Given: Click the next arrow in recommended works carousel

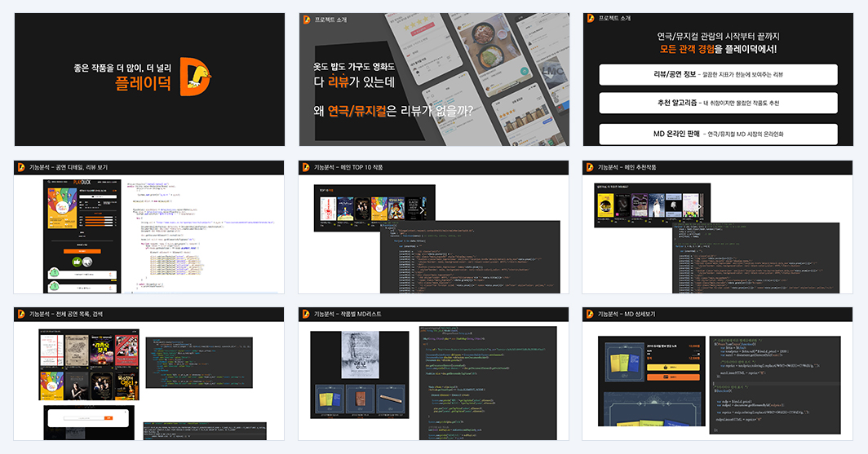Looking at the screenshot, I should (x=698, y=207).
